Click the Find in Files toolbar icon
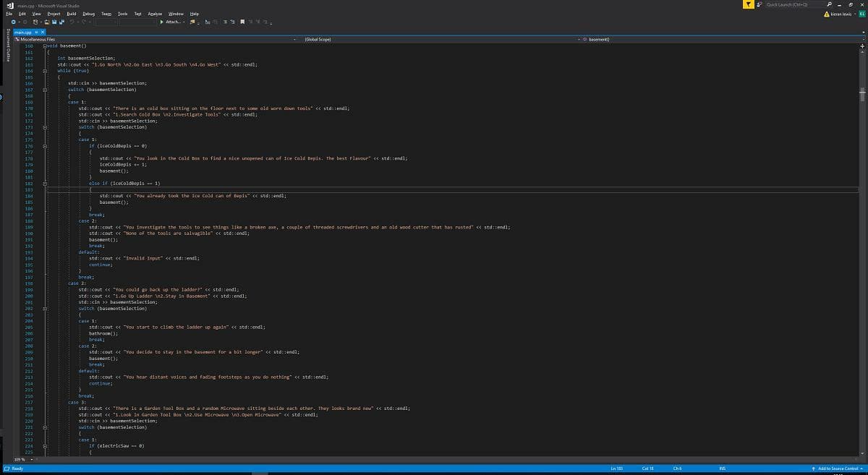The width and height of the screenshot is (868, 475). point(192,22)
